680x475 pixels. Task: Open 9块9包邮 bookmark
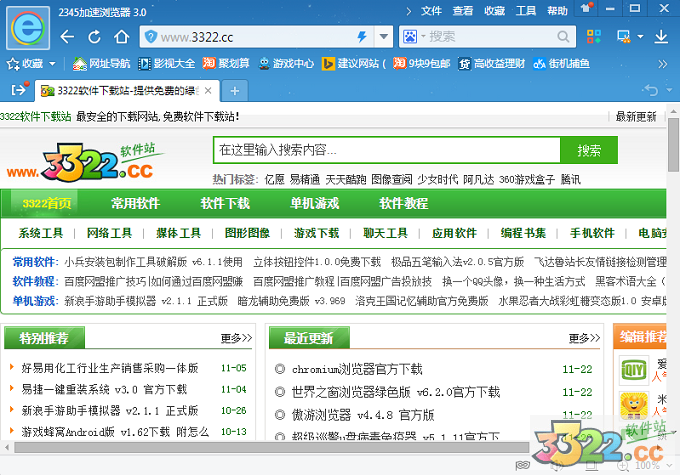click(422, 64)
